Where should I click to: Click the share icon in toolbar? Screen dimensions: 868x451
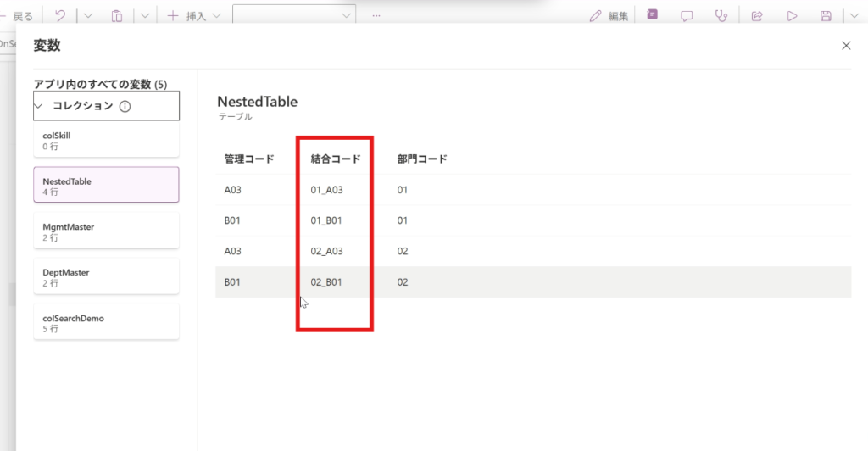pos(757,15)
